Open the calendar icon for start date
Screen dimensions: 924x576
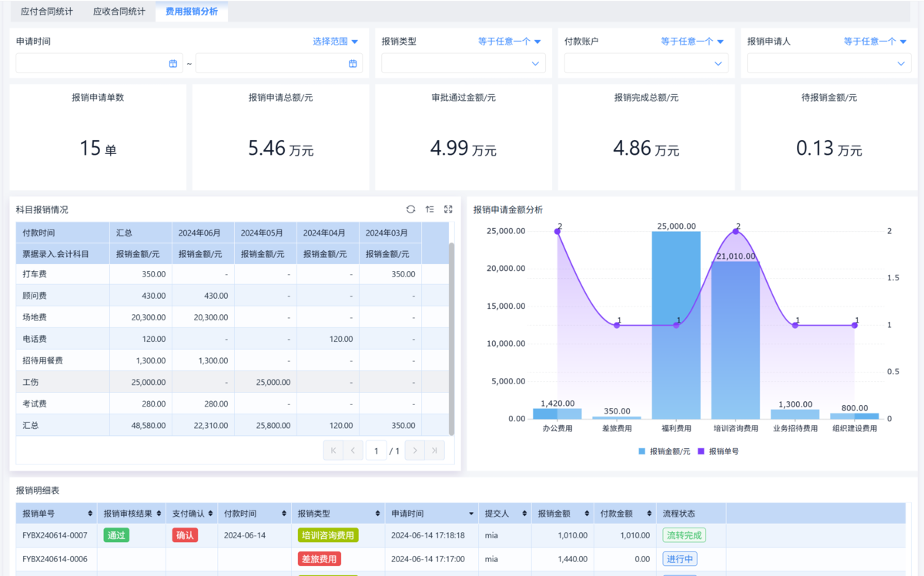tap(173, 63)
